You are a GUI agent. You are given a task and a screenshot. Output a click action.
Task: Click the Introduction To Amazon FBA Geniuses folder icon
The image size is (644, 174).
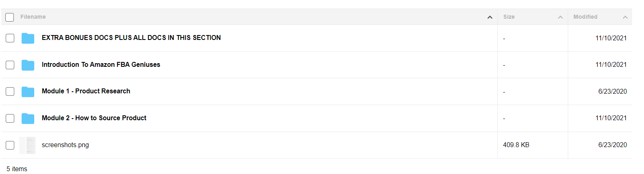coord(28,65)
